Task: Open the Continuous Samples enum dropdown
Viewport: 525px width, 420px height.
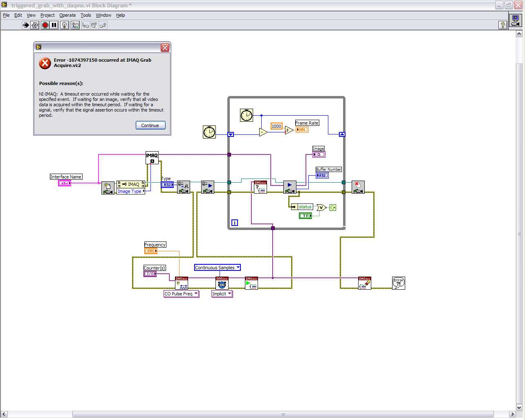Action: (218, 268)
